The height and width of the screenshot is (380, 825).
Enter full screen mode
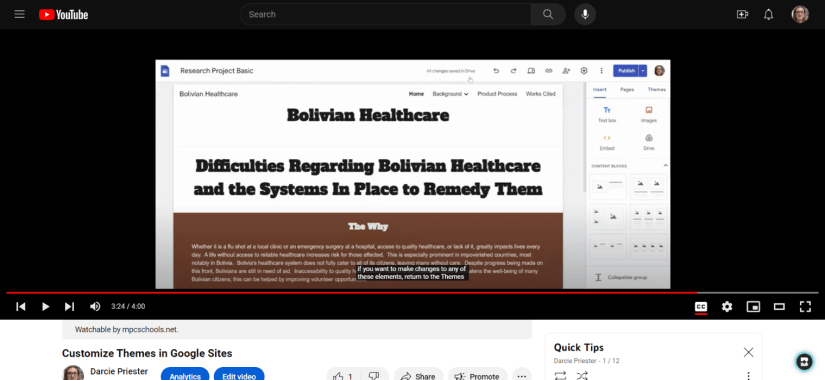[x=805, y=306]
